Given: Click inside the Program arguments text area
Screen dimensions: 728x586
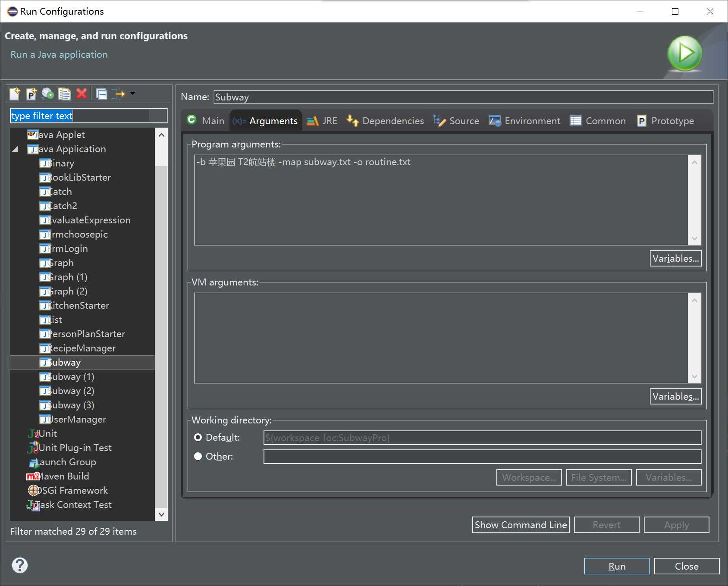Looking at the screenshot, I should point(441,200).
